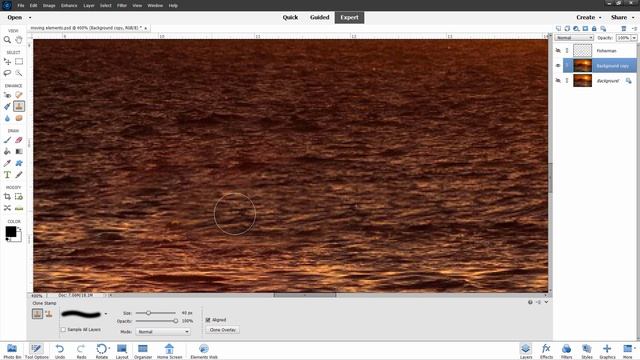Viewport: 640px width, 360px height.
Task: Select the Sponge tool
Action: (19, 118)
